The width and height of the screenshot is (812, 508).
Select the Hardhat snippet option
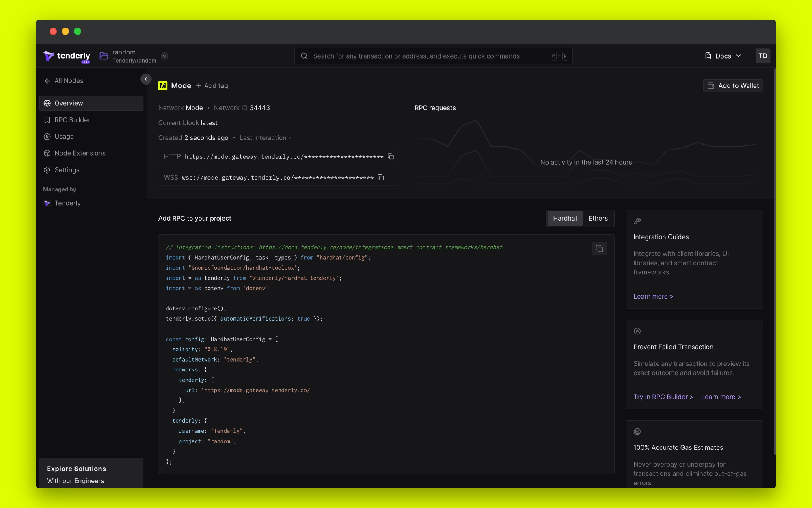[565, 219]
